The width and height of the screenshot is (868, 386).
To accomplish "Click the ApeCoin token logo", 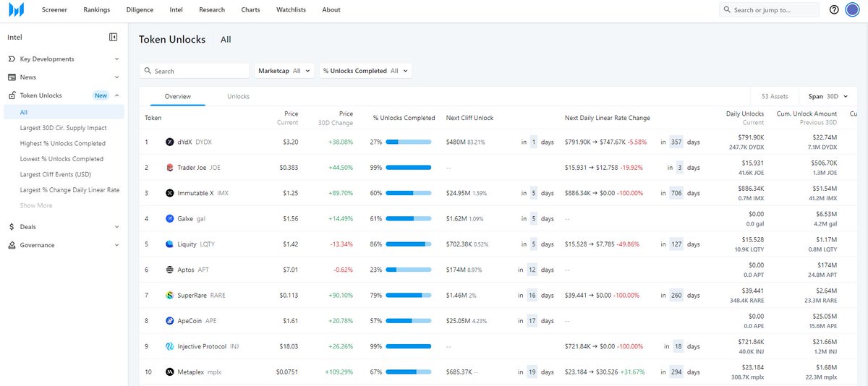I will click(x=170, y=321).
